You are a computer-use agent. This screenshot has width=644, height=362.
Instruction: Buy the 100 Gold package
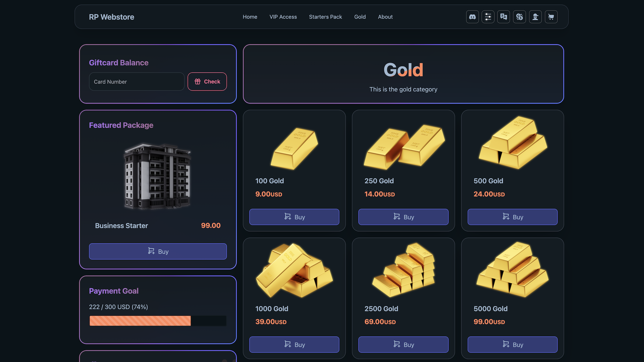tap(294, 217)
